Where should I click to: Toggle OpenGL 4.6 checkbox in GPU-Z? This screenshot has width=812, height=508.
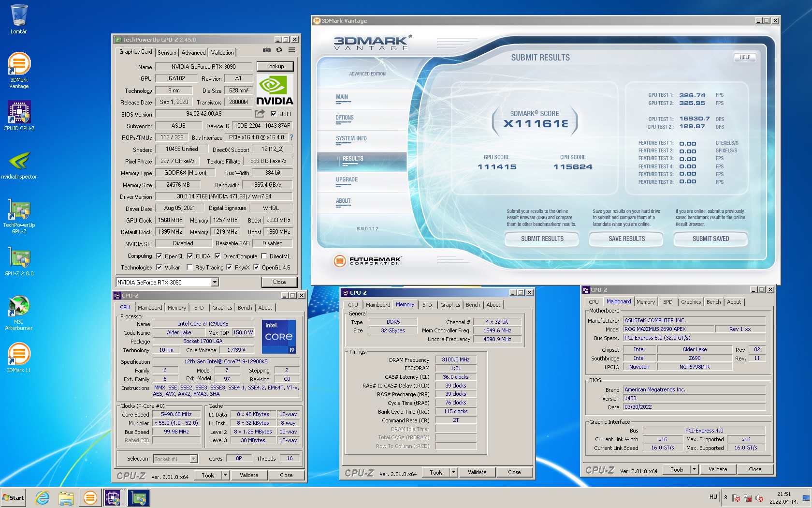point(256,267)
